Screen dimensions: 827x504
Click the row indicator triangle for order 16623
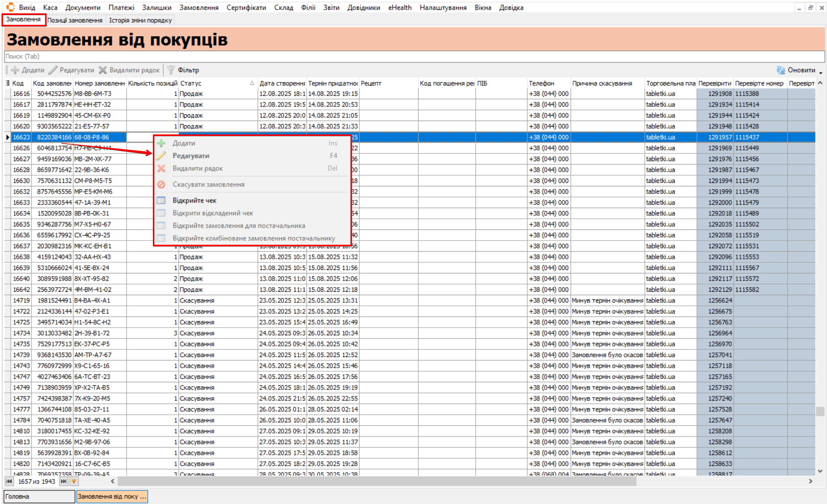(x=7, y=137)
